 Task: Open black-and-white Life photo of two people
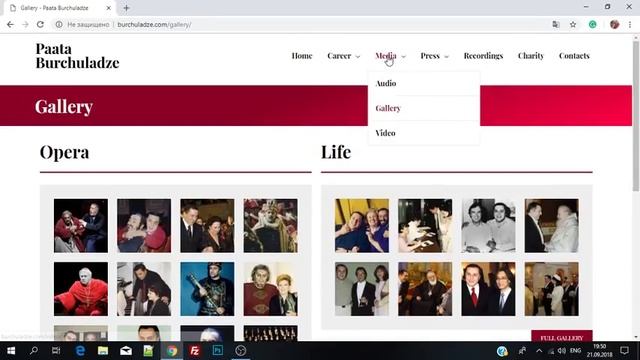488,226
